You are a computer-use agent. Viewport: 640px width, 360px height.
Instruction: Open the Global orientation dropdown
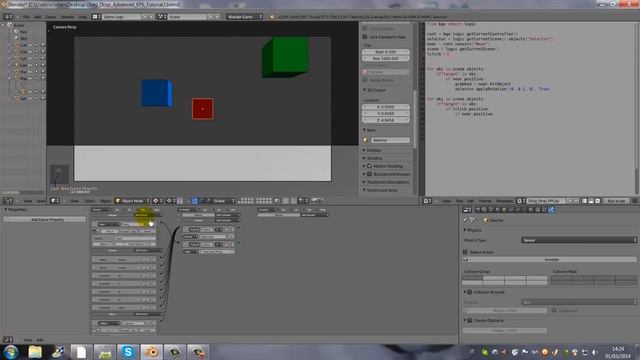[224, 200]
